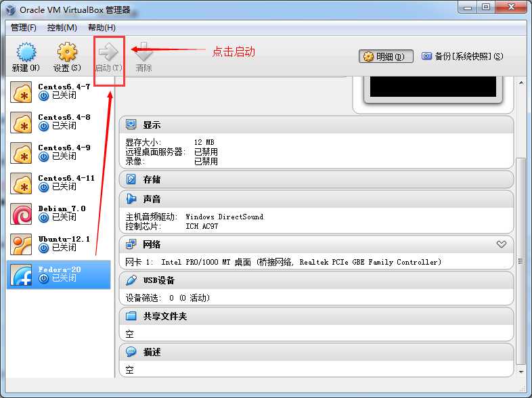The width and height of the screenshot is (532, 398).
Task: Click power state icon under Centos6.4-9
Action: click(x=43, y=157)
